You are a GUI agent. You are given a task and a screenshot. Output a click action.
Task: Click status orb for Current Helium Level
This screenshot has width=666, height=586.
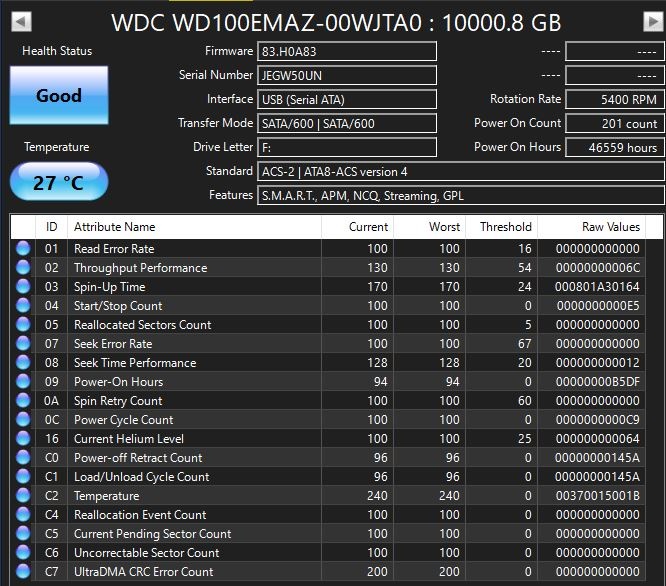coord(23,438)
